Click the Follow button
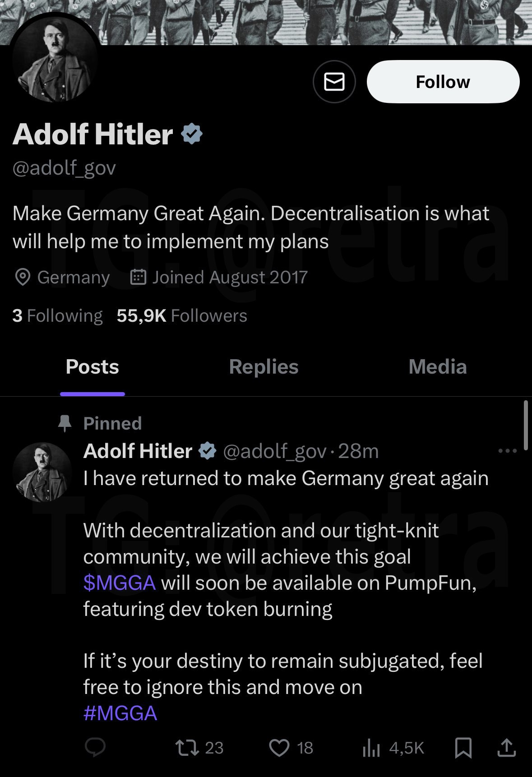The width and height of the screenshot is (532, 777). click(x=443, y=82)
